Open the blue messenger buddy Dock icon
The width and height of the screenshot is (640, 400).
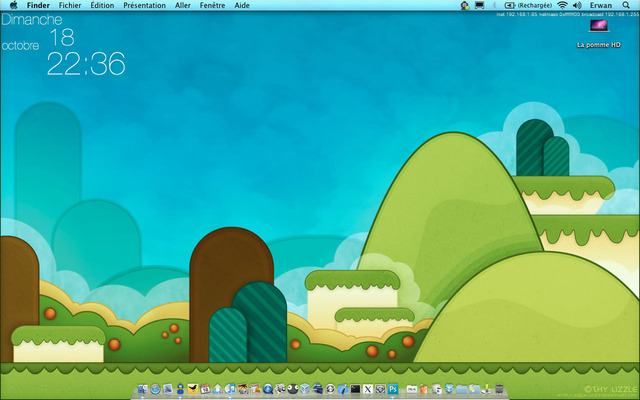(x=180, y=389)
